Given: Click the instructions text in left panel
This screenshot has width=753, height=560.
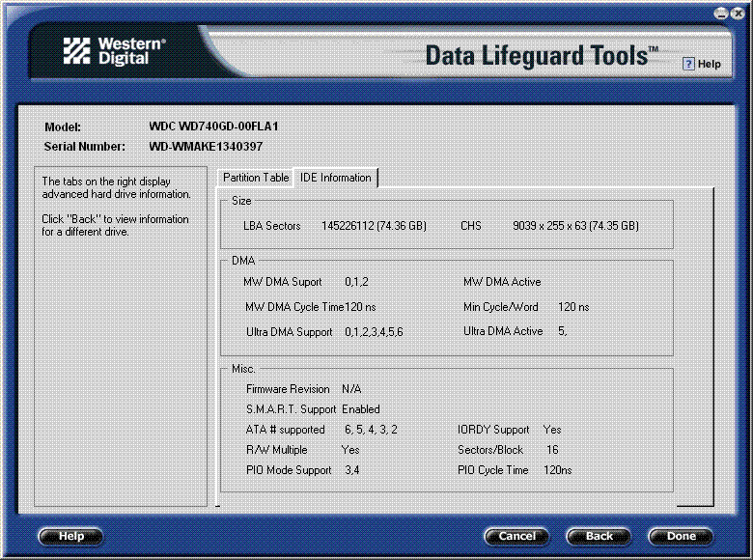Looking at the screenshot, I should click(x=116, y=207).
